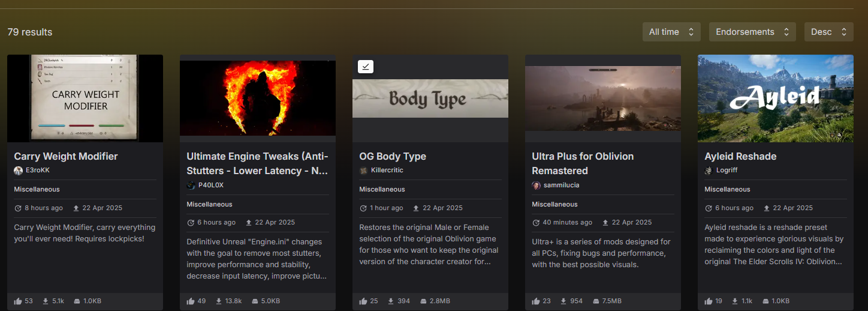868x311 pixels.
Task: Click the Ayleid reshade preset description
Action: 774,244
